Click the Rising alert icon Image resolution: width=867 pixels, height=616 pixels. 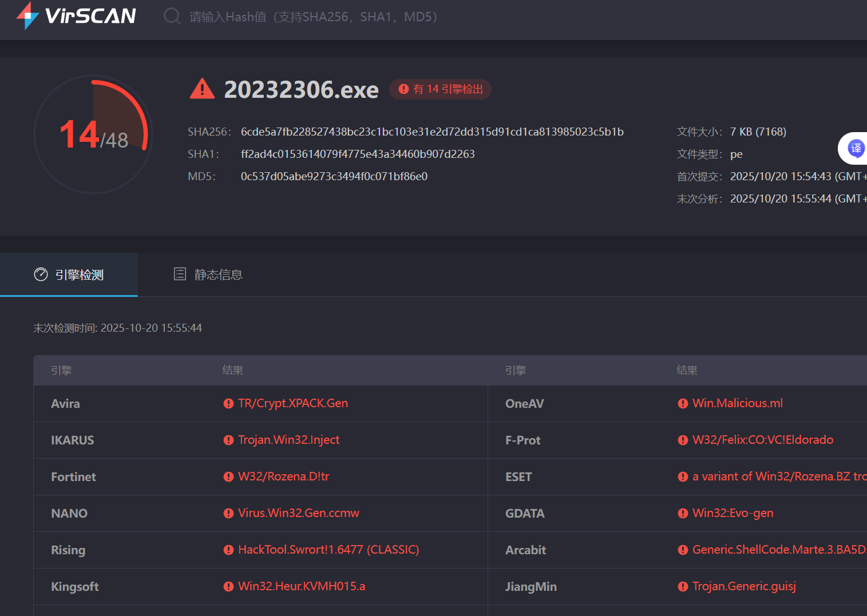click(x=228, y=550)
